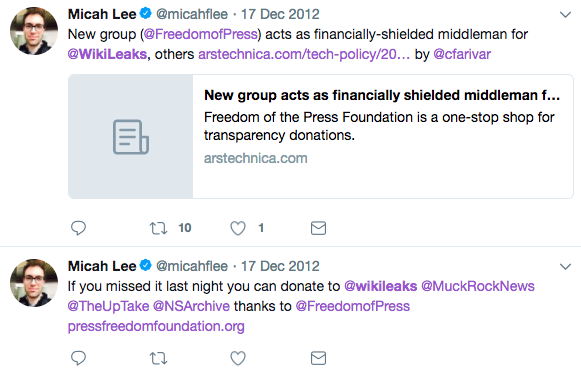Open the Ars Technica article preview card
Viewport: 581px width, 371px height.
click(321, 136)
